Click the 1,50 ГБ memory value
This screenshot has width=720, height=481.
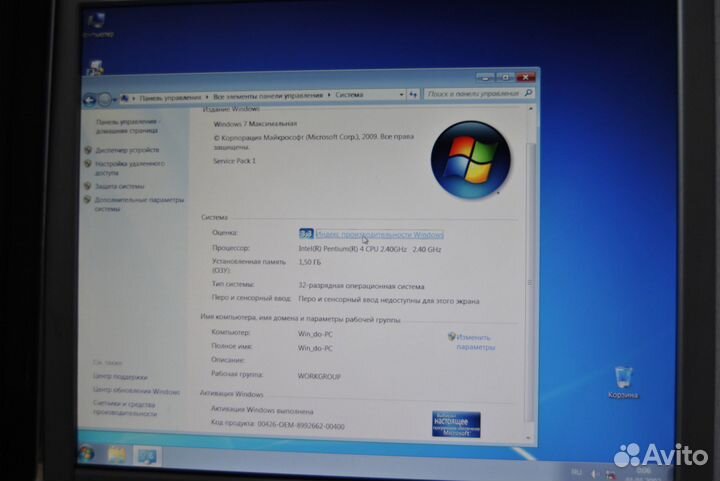tap(309, 262)
